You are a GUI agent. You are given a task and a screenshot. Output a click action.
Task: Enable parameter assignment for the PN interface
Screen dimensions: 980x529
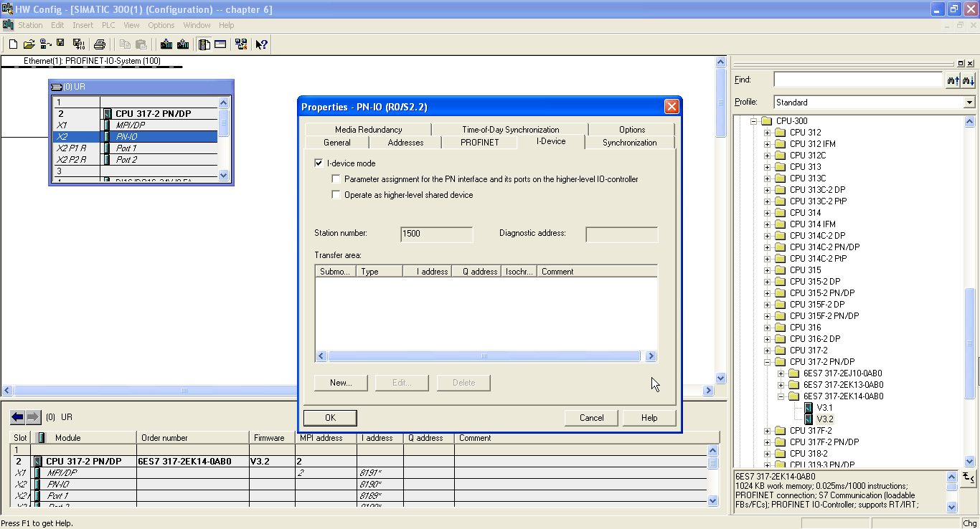tap(335, 178)
